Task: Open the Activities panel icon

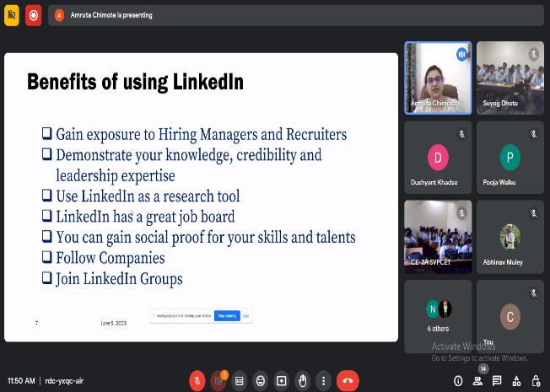Action: coord(516,381)
